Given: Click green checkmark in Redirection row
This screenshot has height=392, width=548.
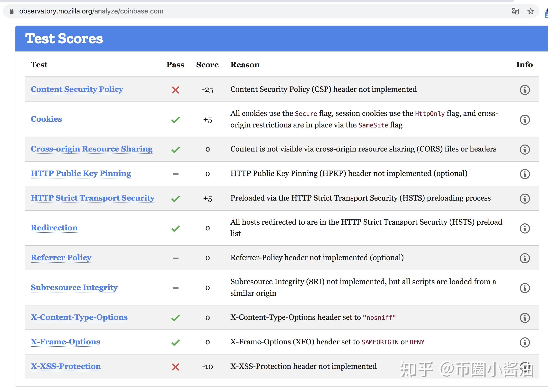Looking at the screenshot, I should [x=176, y=228].
